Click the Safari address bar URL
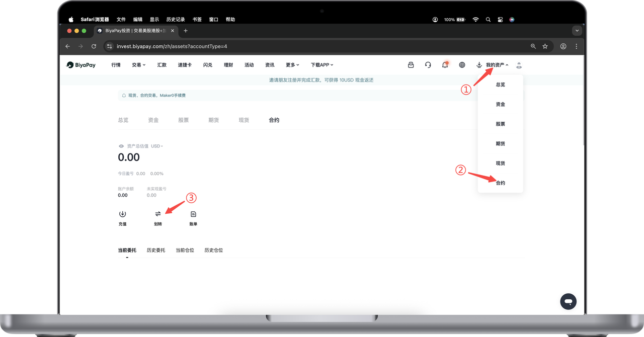The height and width of the screenshot is (337, 644). click(x=171, y=46)
